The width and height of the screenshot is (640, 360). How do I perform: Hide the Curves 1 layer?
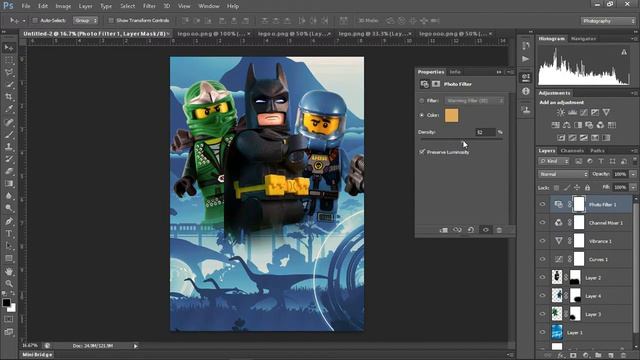coord(542,259)
